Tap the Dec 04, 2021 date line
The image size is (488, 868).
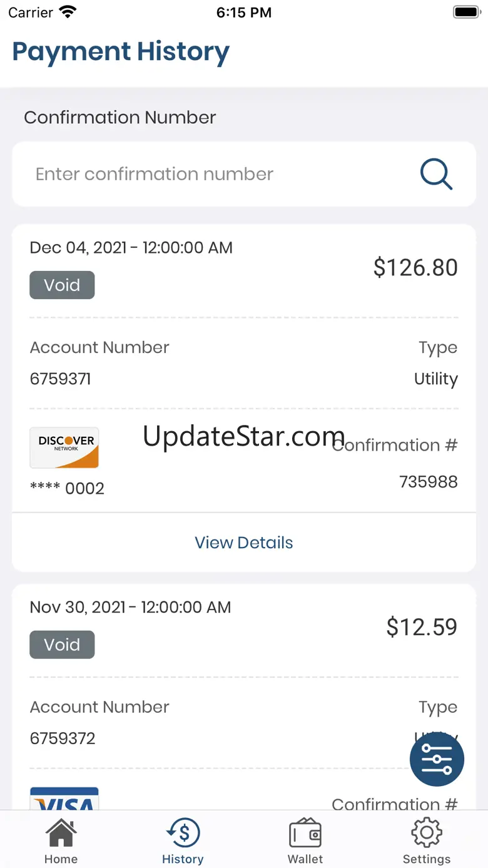point(131,248)
